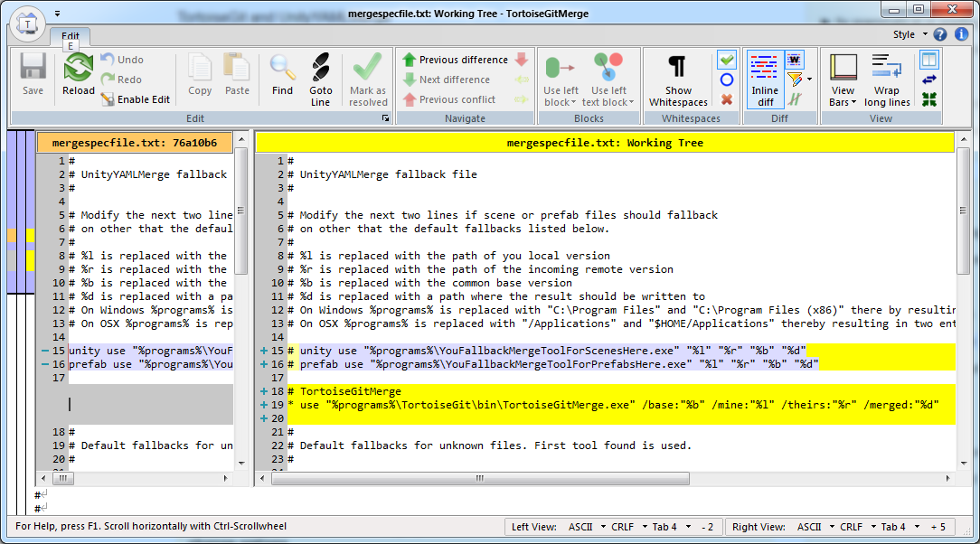The image size is (980, 544).
Task: Toggle the two-pane view icon
Action: coord(929,60)
